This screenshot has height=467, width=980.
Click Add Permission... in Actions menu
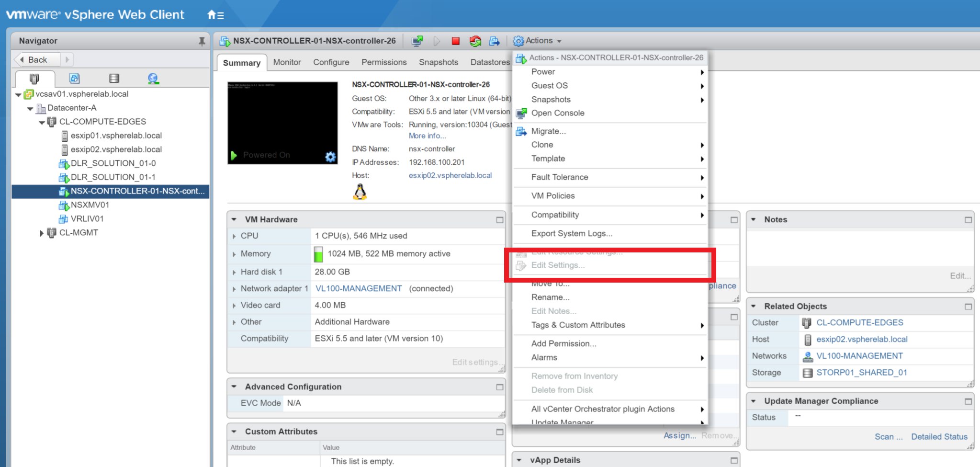610,344
